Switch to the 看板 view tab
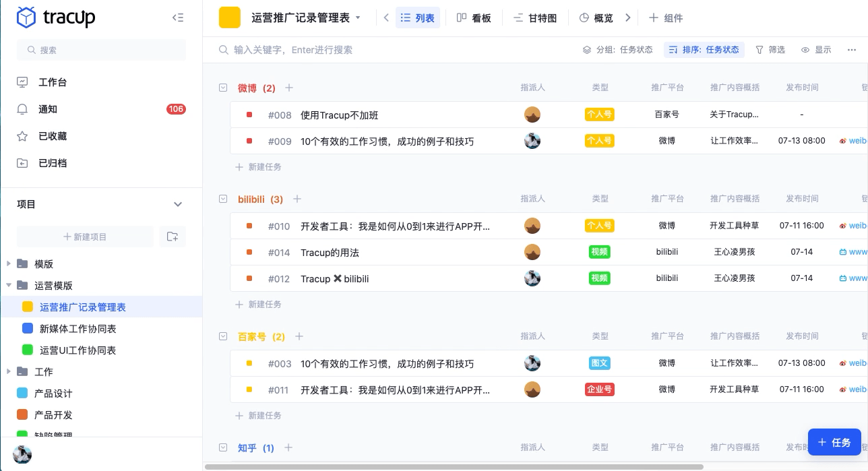This screenshot has height=471, width=868. [x=473, y=18]
